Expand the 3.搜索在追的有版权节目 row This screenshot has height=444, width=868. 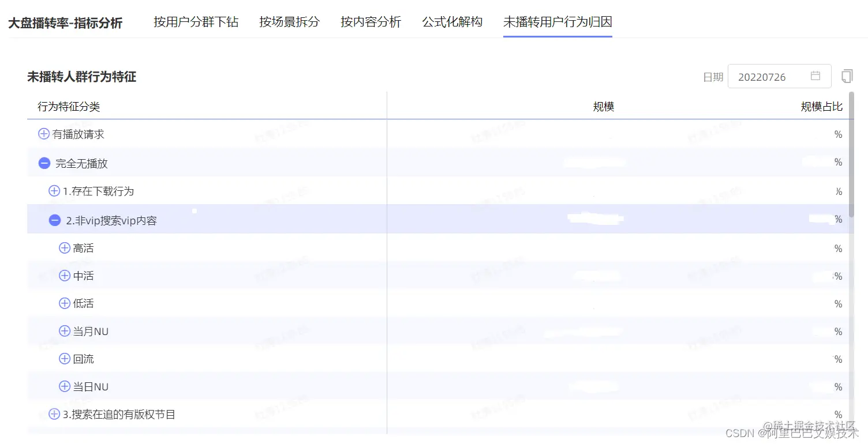point(54,414)
